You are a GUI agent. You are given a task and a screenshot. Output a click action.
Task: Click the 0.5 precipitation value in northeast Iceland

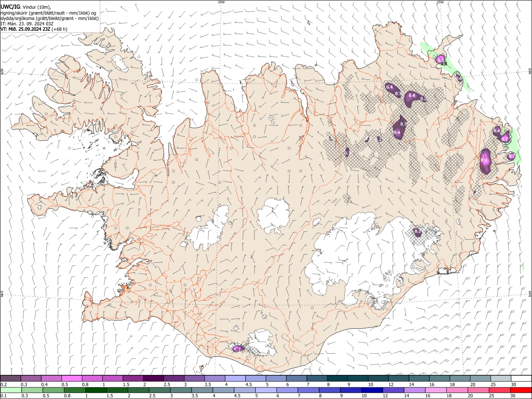(x=444, y=64)
